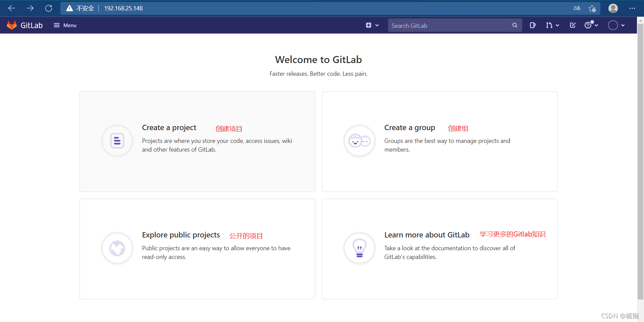The width and height of the screenshot is (644, 322).
Task: Open the browser profile avatar
Action: click(613, 8)
